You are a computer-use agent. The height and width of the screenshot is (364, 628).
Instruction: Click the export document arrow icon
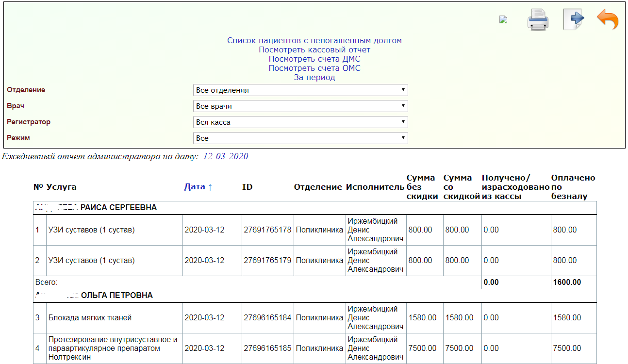(573, 20)
